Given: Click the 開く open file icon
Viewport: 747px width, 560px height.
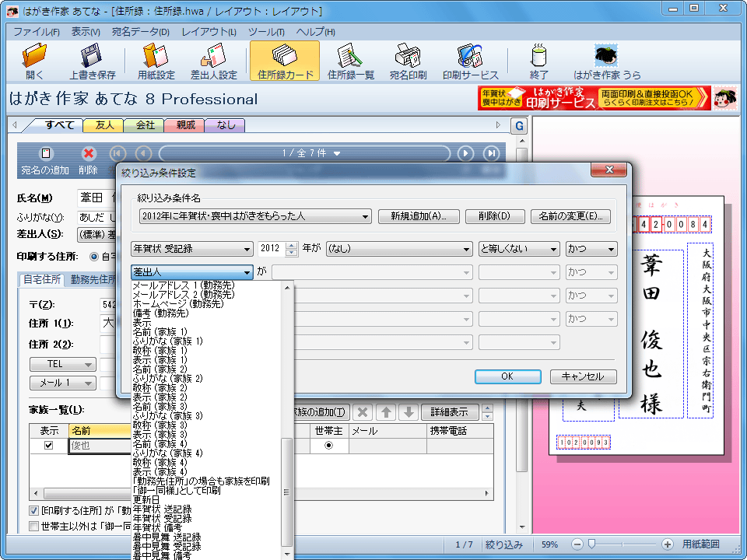Looking at the screenshot, I should [34, 61].
